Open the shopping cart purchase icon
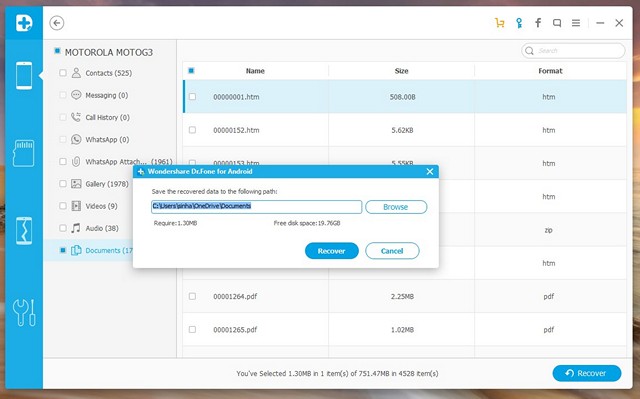Viewport: 640px width, 399px height. (x=500, y=23)
